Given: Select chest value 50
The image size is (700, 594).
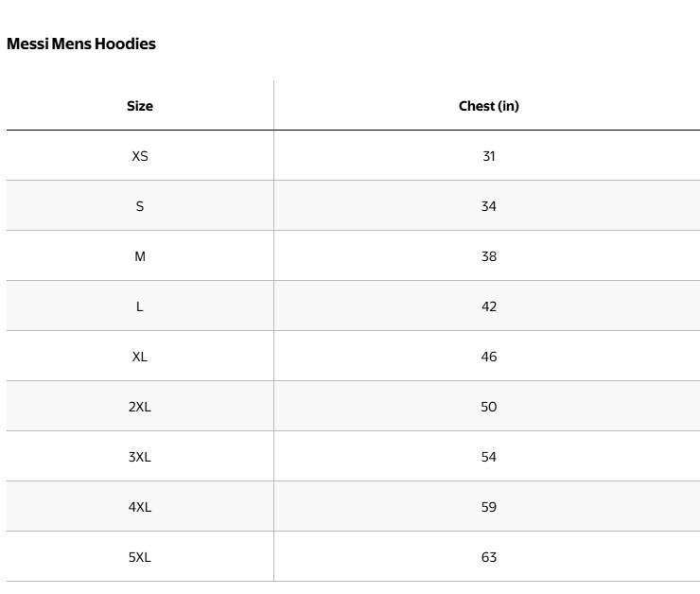Looking at the screenshot, I should click(x=488, y=407).
